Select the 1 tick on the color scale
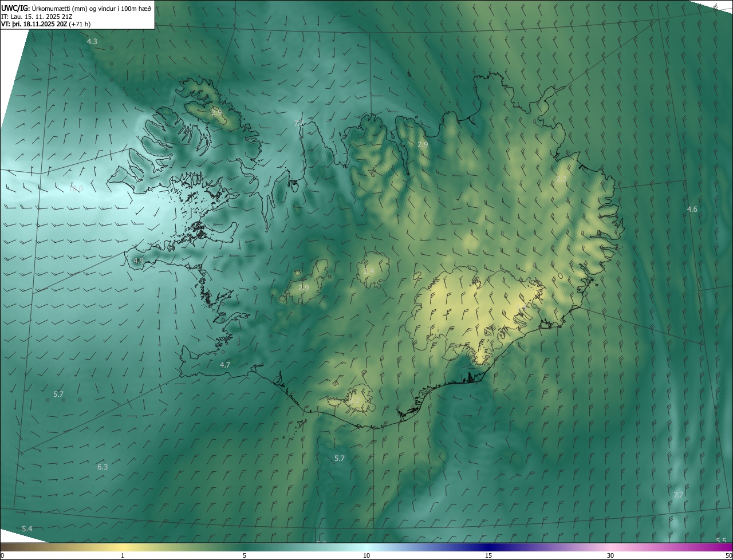This screenshot has height=560, width=733. tap(123, 555)
